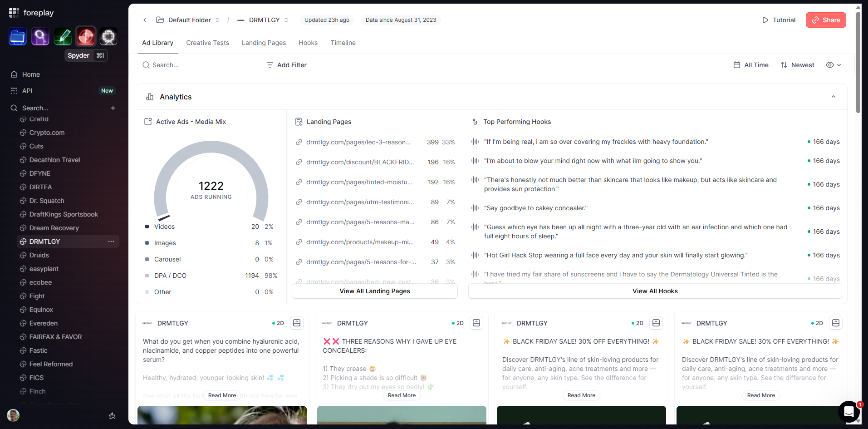Collapse the Analytics panel

tap(834, 97)
